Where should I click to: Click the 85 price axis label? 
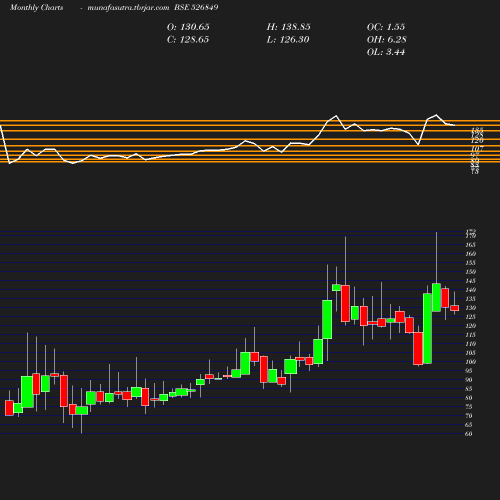click(468, 389)
